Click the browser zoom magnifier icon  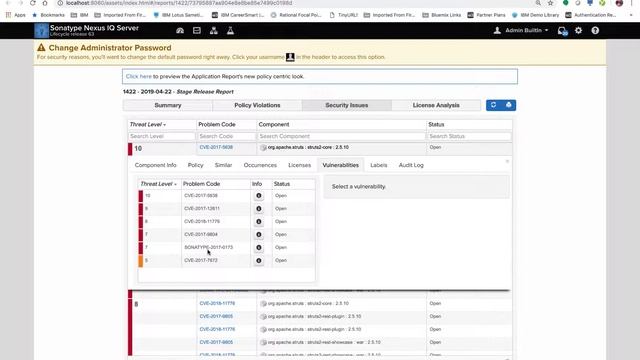[538, 3]
